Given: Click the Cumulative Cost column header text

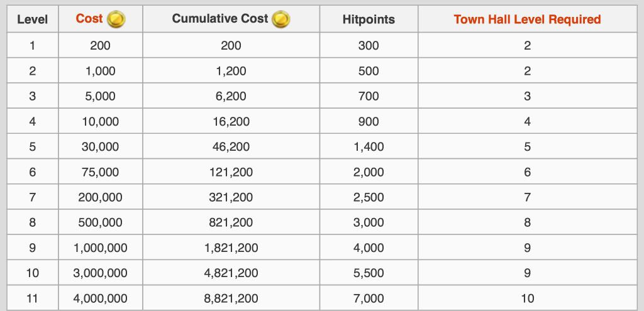Looking at the screenshot, I should [220, 19].
